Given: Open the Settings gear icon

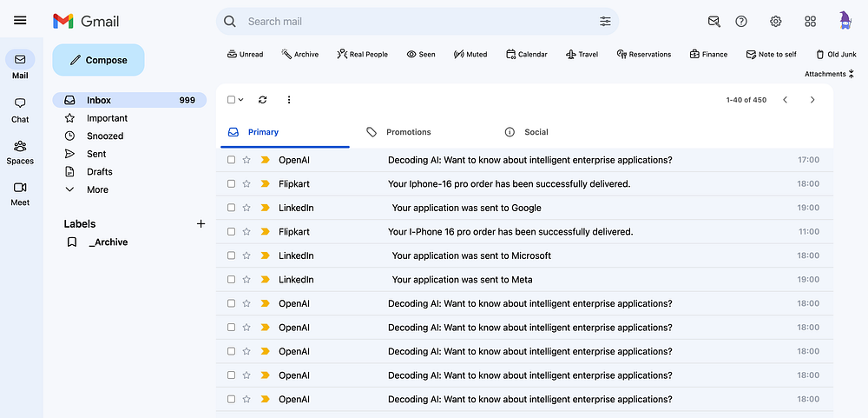Looking at the screenshot, I should point(776,22).
